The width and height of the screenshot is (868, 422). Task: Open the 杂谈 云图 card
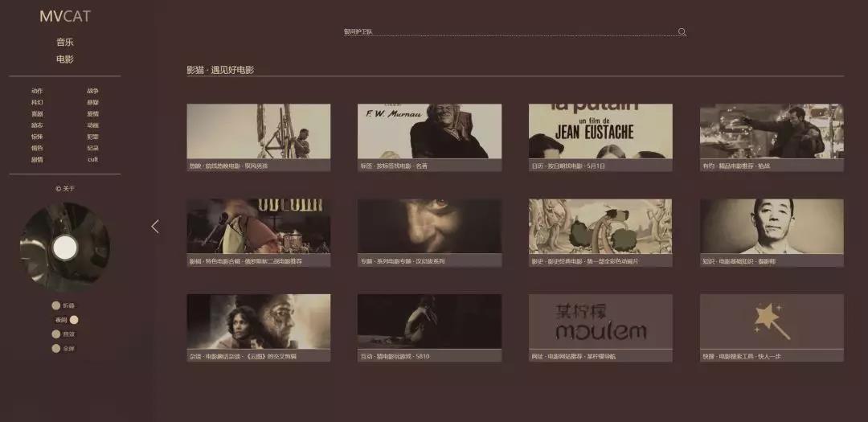tap(259, 328)
